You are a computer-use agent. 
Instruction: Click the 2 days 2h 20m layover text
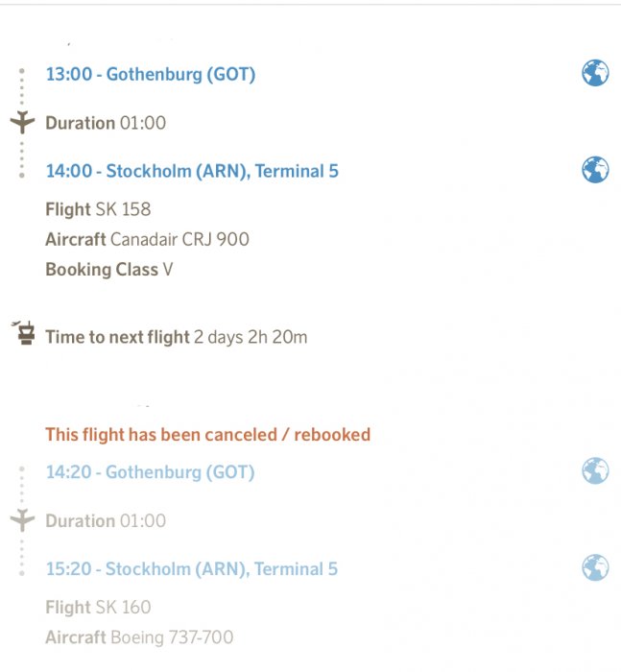pos(251,337)
